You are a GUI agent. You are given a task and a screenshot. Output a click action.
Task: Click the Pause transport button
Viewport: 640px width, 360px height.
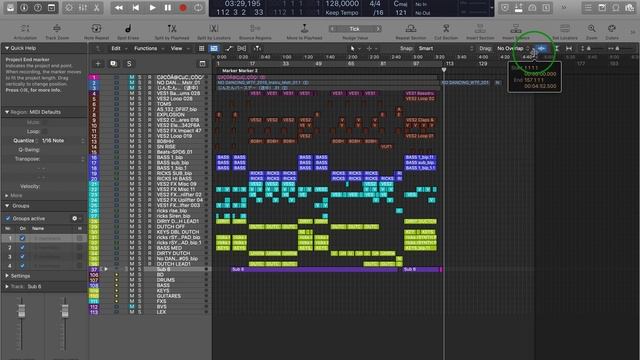click(x=168, y=8)
